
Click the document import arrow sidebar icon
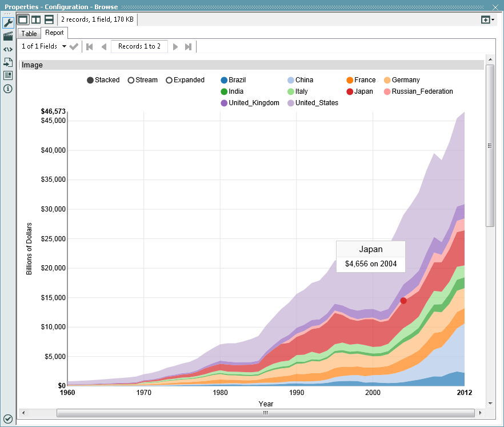8,62
